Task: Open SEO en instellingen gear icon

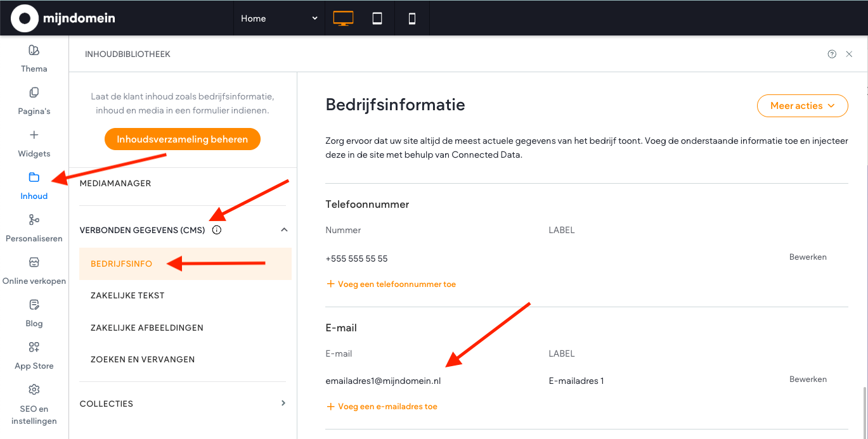Action: [x=34, y=390]
